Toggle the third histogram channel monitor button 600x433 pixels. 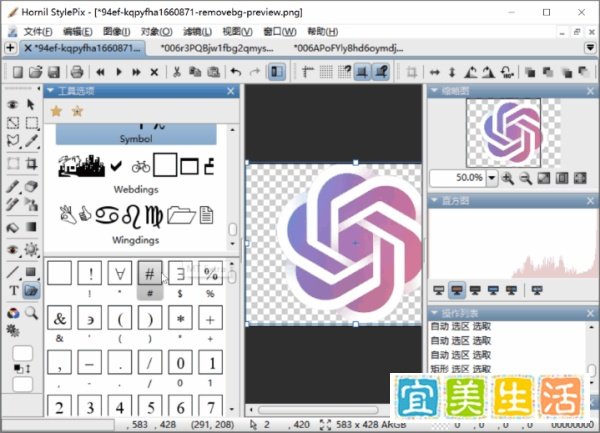tap(475, 290)
